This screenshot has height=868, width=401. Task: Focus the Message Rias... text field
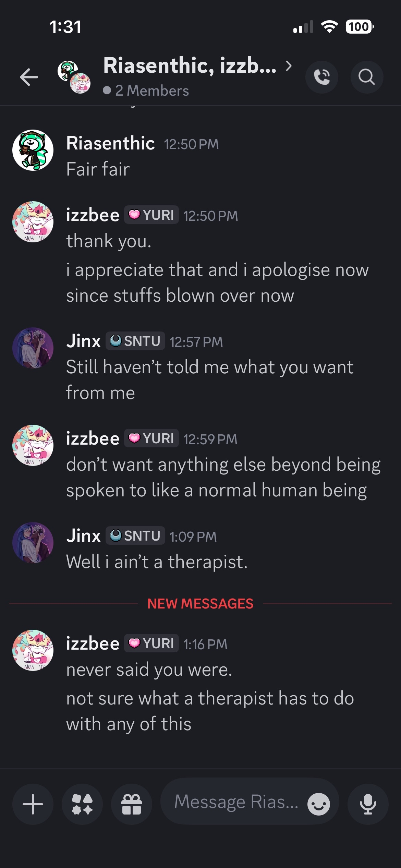[236, 802]
